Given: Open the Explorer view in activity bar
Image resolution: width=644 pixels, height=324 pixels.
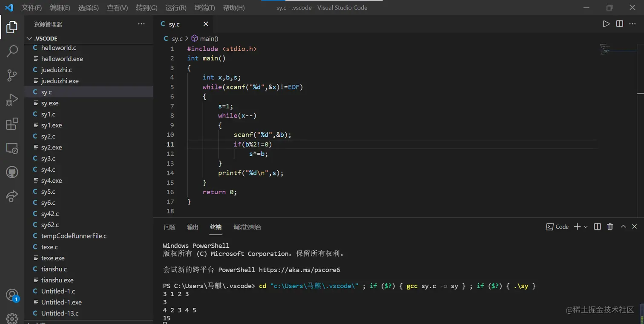Looking at the screenshot, I should coord(12,27).
